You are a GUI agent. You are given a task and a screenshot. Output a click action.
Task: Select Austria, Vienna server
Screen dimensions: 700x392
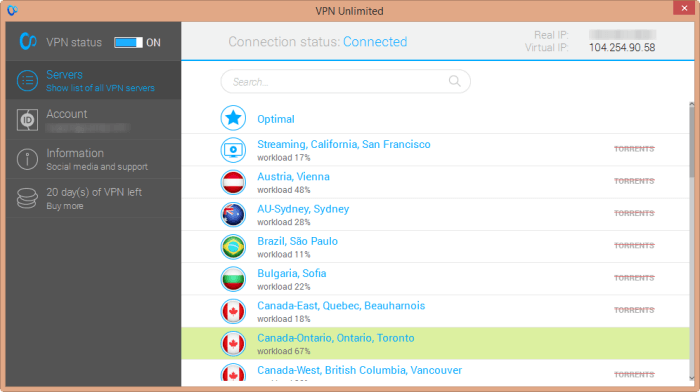435,182
